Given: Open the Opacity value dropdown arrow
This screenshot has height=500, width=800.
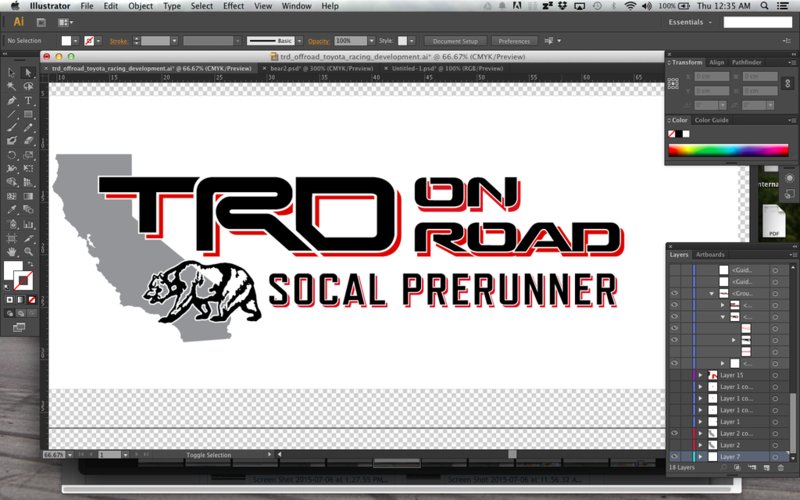Looking at the screenshot, I should pyautogui.click(x=372, y=41).
